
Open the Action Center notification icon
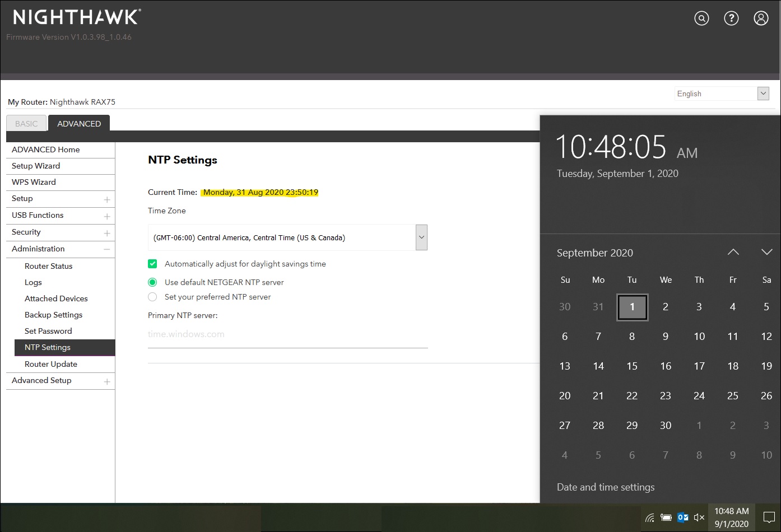tap(769, 517)
